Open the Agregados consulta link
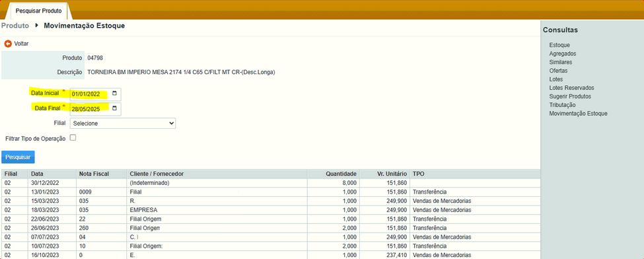The width and height of the screenshot is (644, 259). (563, 54)
